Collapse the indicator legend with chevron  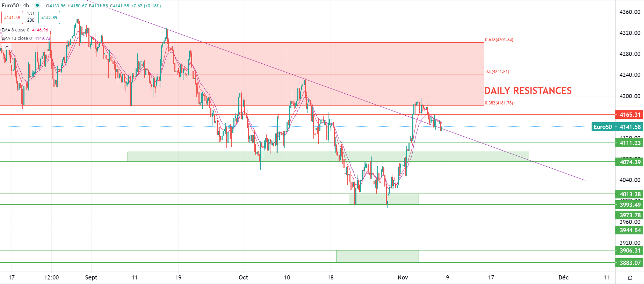tap(7, 46)
